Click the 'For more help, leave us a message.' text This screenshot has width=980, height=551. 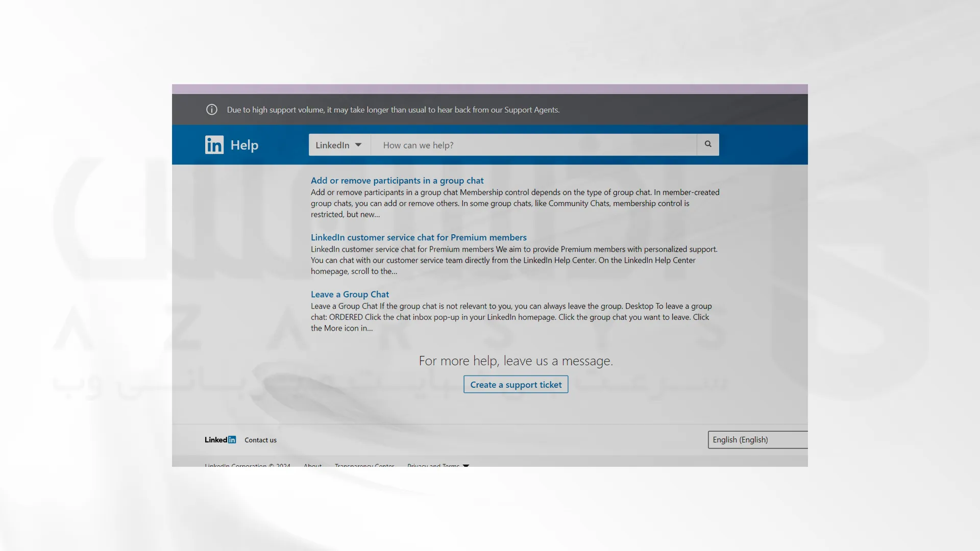point(516,361)
